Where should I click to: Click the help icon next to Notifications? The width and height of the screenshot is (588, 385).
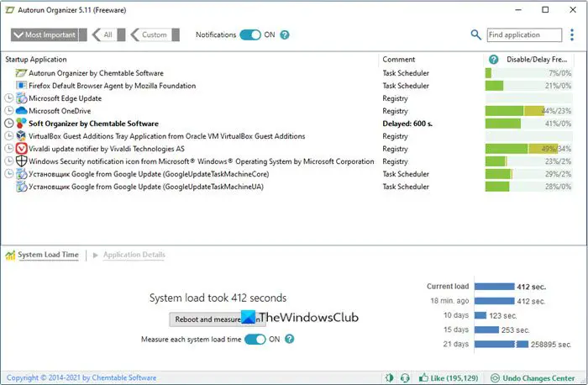[285, 35]
